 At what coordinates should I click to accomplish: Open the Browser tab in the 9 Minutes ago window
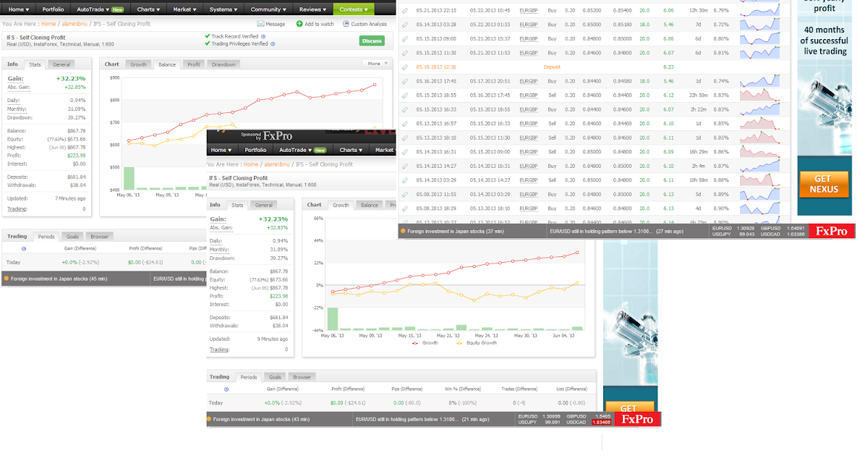point(302,377)
